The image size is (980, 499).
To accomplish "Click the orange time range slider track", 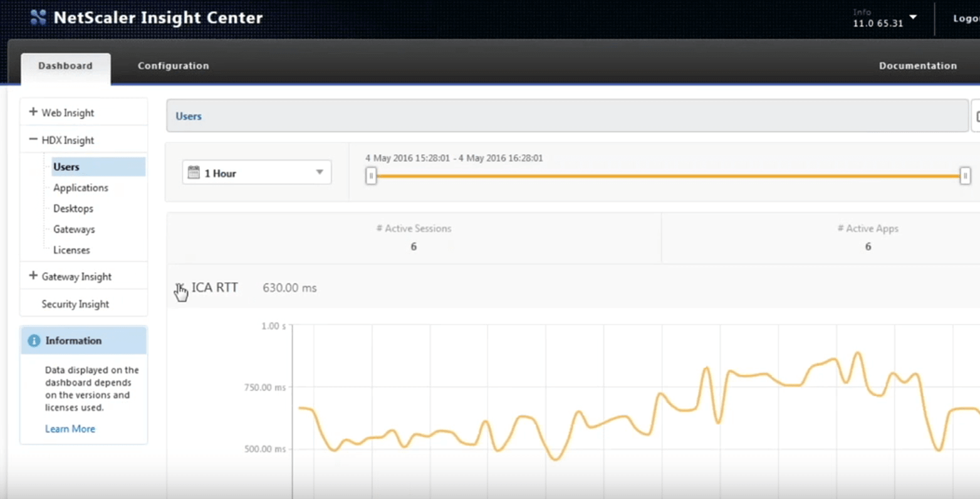I will (668, 176).
